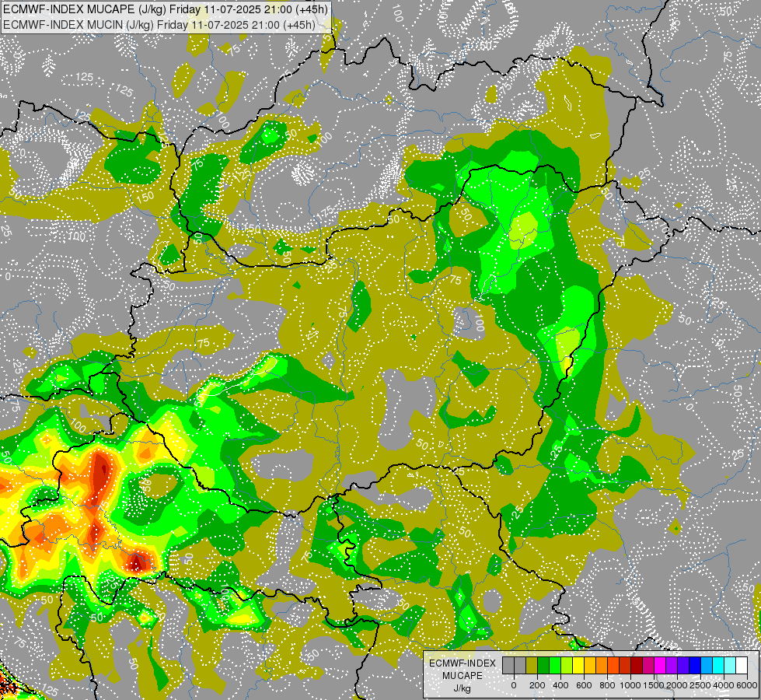Select the yellow legend swatch before 600
This screenshot has height=700, width=761.
click(x=578, y=666)
